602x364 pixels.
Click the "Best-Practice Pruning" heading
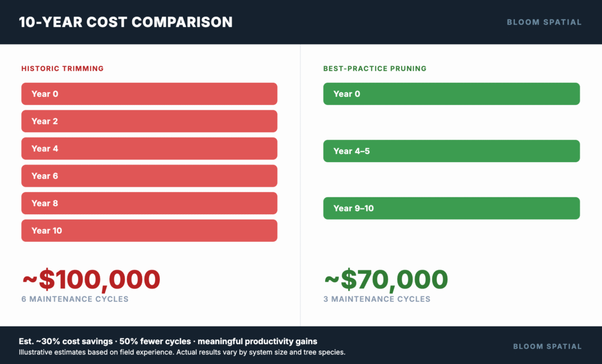[374, 69]
